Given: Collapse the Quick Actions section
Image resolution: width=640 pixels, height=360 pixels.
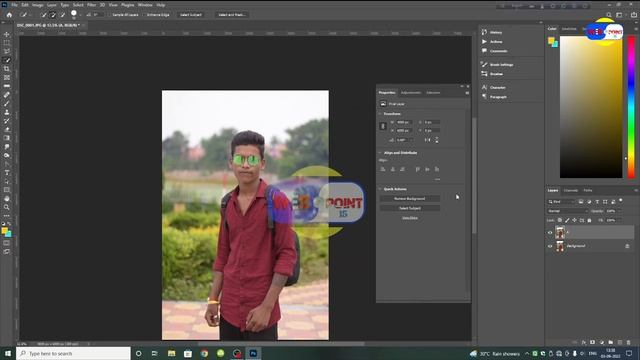Looking at the screenshot, I should click(x=380, y=189).
